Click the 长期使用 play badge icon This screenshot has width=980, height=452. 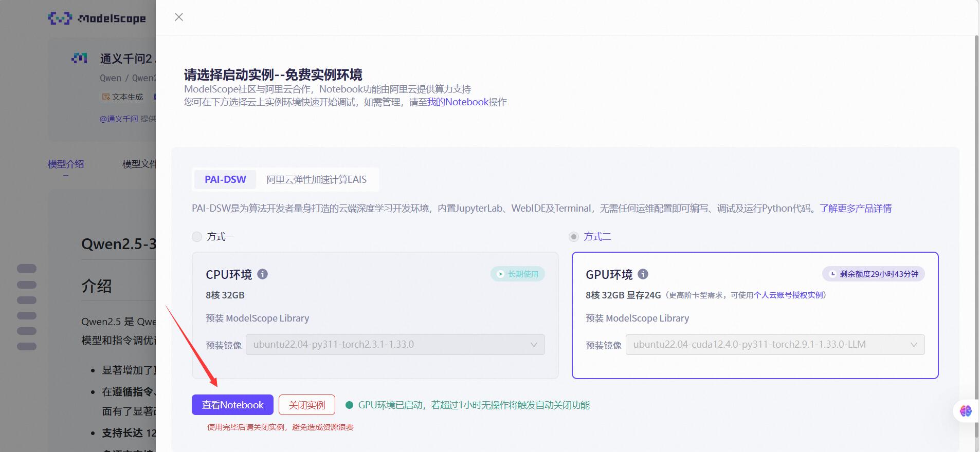(500, 274)
